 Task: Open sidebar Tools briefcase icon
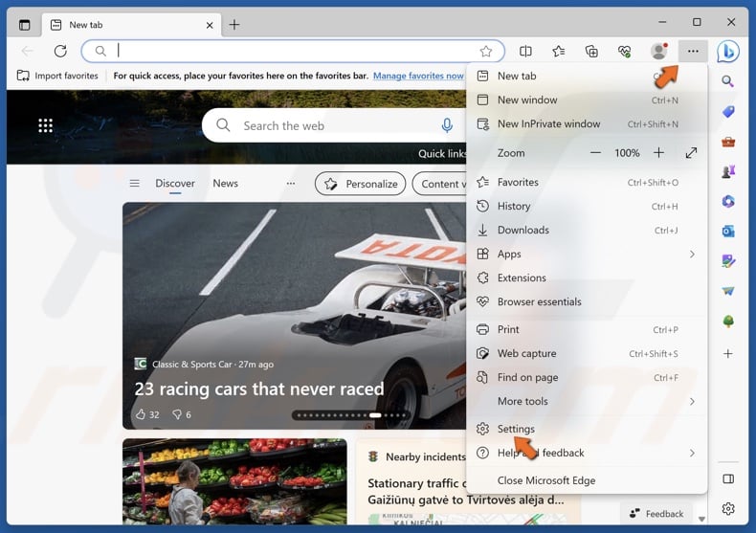click(728, 143)
